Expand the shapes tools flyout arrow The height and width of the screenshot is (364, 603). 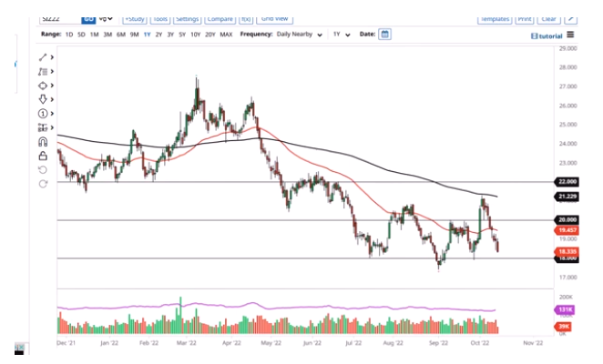click(x=52, y=86)
